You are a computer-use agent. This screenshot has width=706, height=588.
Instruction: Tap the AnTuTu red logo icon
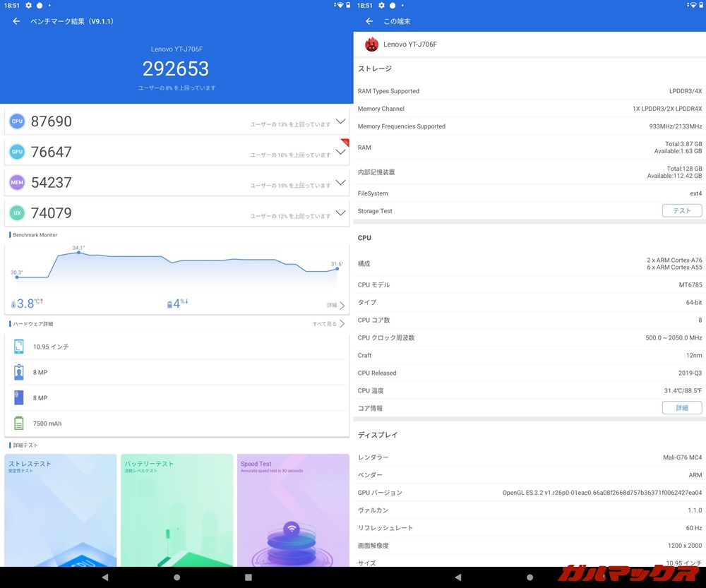[371, 44]
